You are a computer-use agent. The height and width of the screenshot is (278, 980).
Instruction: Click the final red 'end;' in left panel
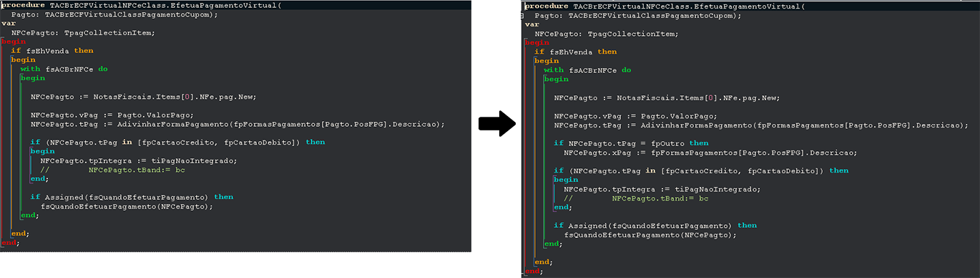11,243
